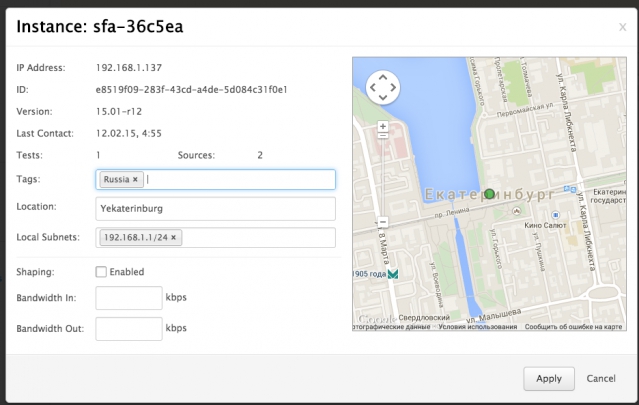Viewport: 639px width, 405px height.
Task: Click the Sources count value 2
Action: point(260,155)
